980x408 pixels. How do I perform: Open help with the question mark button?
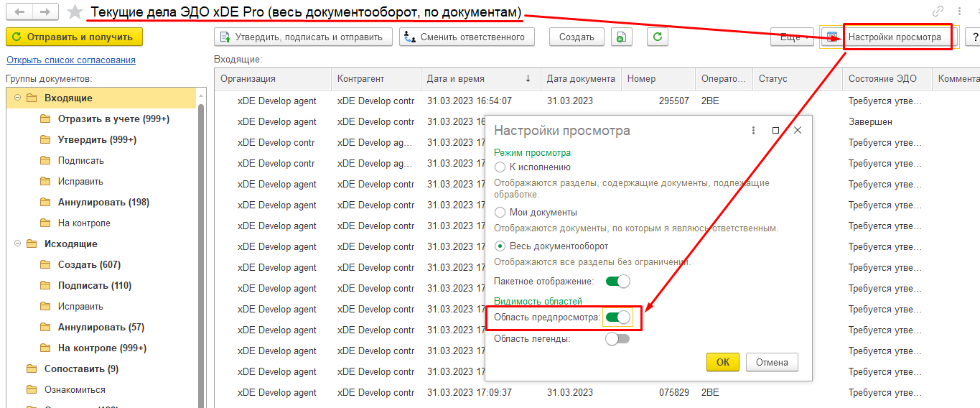tap(974, 37)
